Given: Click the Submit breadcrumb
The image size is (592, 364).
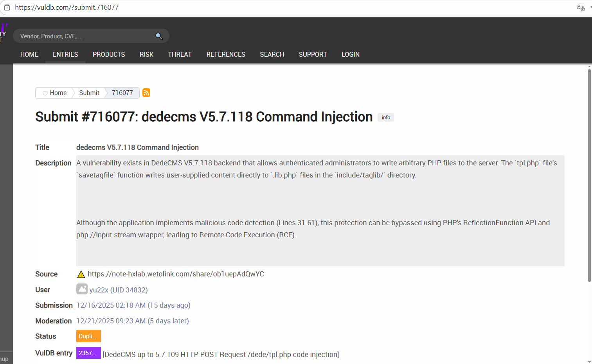Looking at the screenshot, I should pos(89,93).
